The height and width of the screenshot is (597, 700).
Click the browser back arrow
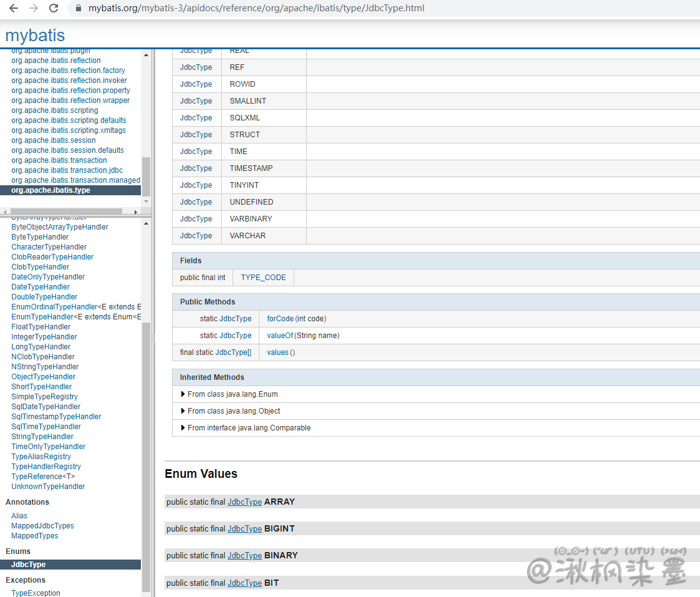(13, 8)
